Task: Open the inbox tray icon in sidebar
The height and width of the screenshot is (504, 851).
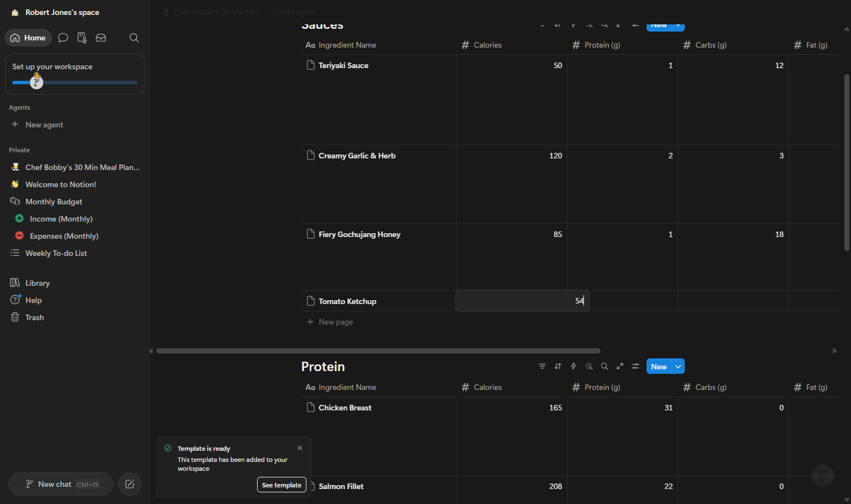Action: pyautogui.click(x=101, y=38)
